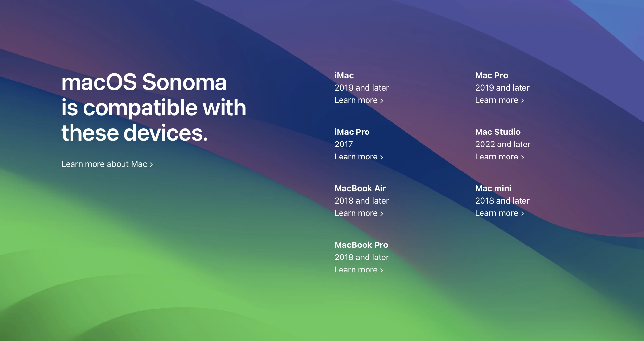Open Learn more link under iMac
The width and height of the screenshot is (644, 341).
point(359,100)
